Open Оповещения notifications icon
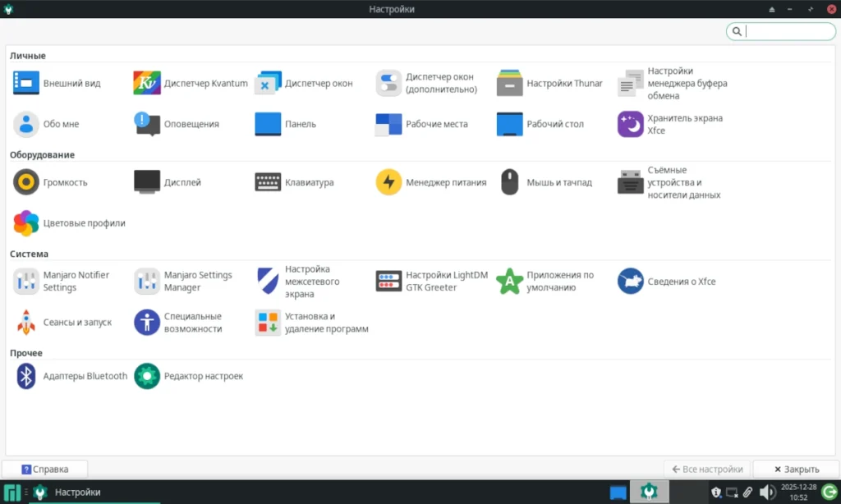 [147, 124]
